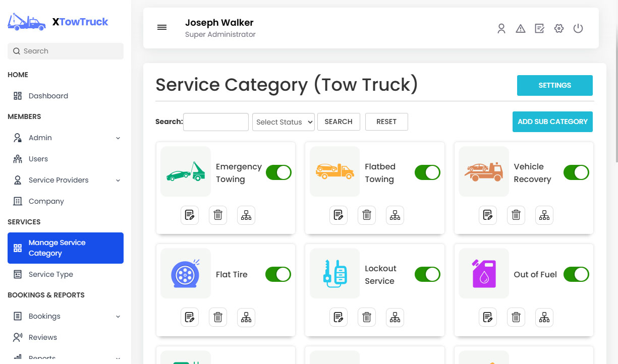Click the power off icon
This screenshot has height=364, width=618.
click(578, 28)
